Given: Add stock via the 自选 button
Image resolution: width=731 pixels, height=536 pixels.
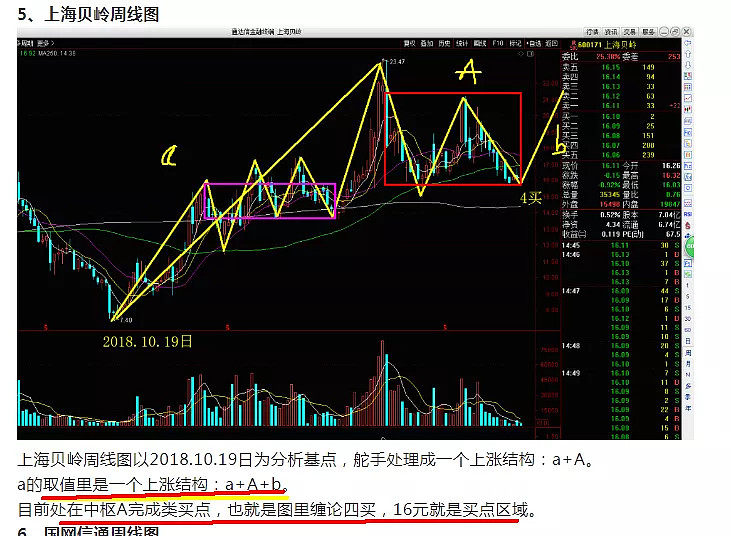Looking at the screenshot, I should (x=534, y=43).
